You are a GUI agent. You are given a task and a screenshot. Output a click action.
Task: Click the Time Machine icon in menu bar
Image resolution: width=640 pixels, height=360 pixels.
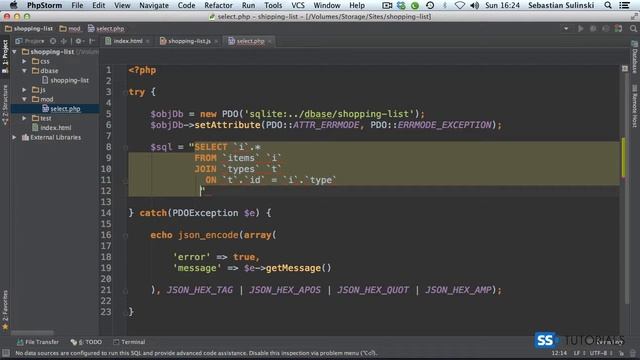pos(430,5)
